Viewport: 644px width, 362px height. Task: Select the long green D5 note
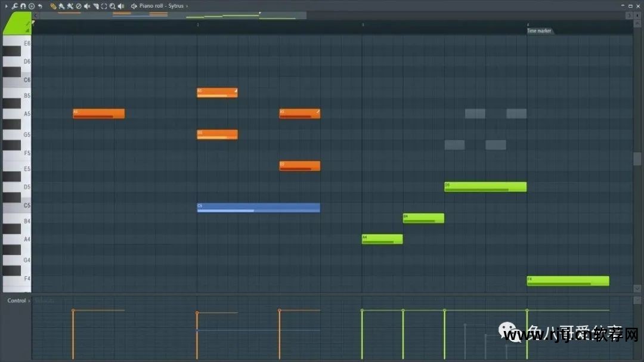click(x=485, y=187)
